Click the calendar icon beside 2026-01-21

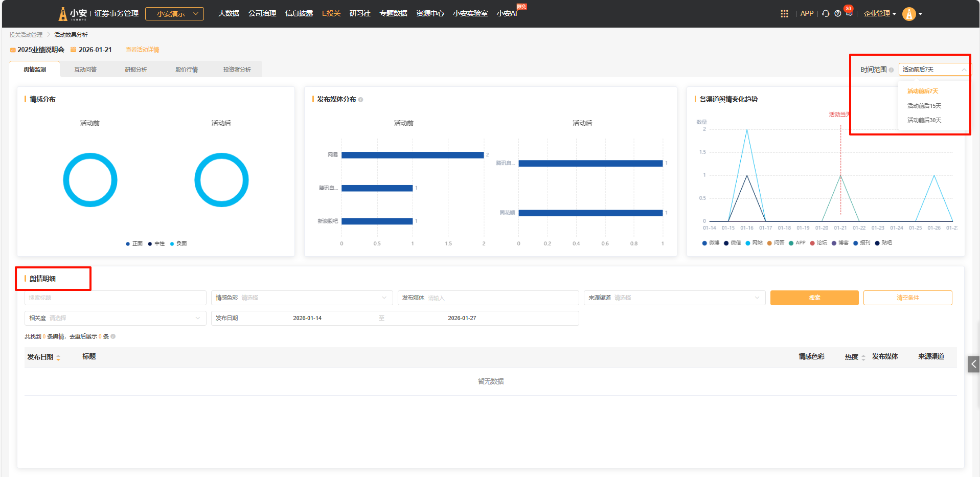[x=73, y=50]
